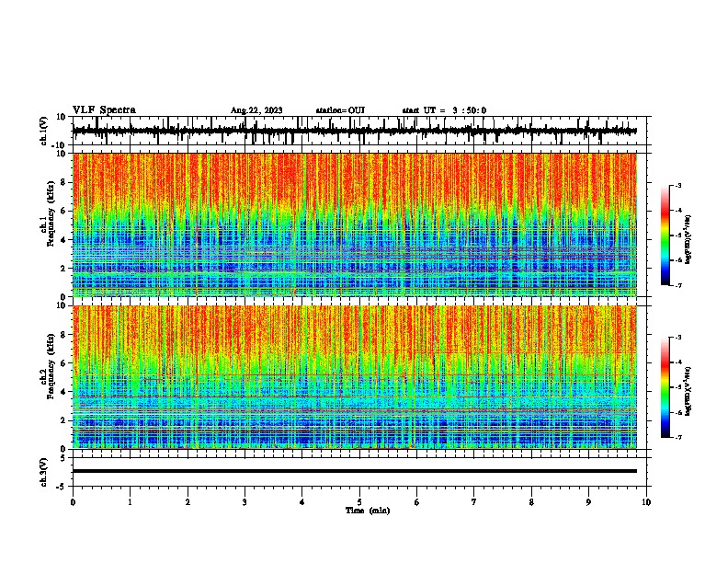
Task: Click the time axis tick label '4'
Action: pos(302,502)
